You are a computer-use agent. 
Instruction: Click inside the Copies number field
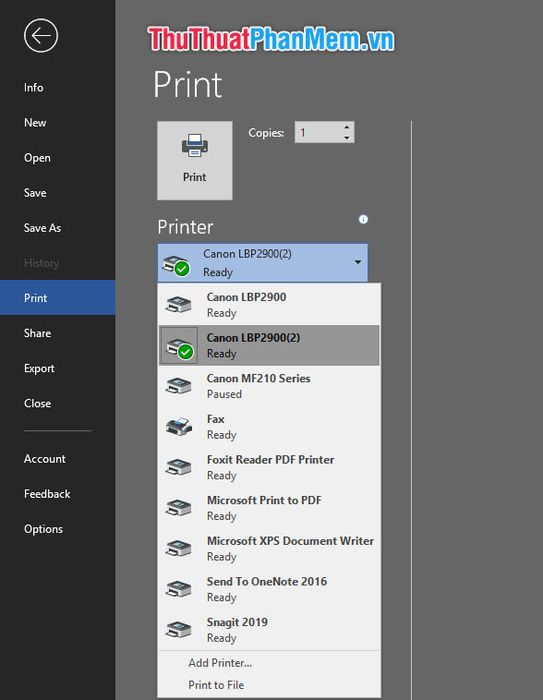click(318, 133)
